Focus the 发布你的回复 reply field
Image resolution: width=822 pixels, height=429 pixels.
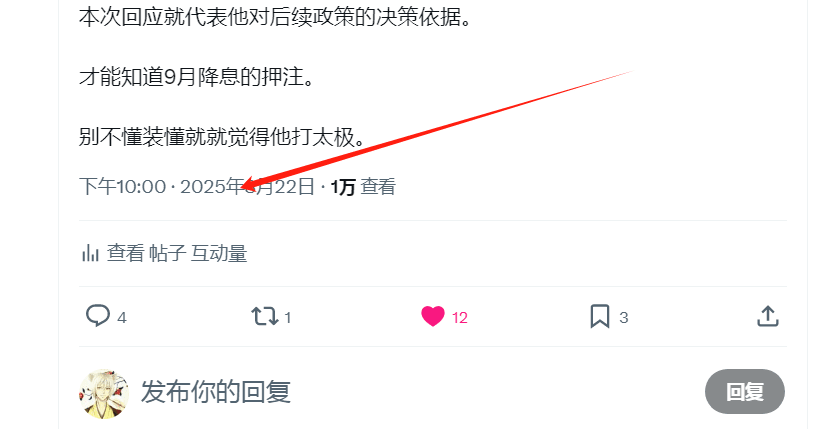point(215,392)
